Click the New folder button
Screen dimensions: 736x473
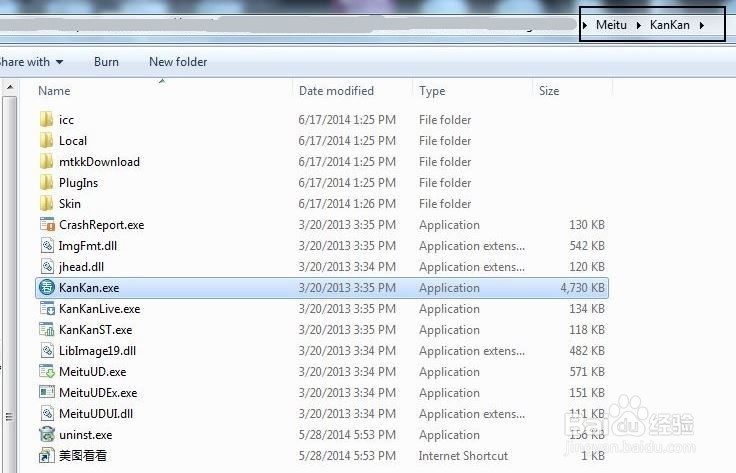(178, 62)
